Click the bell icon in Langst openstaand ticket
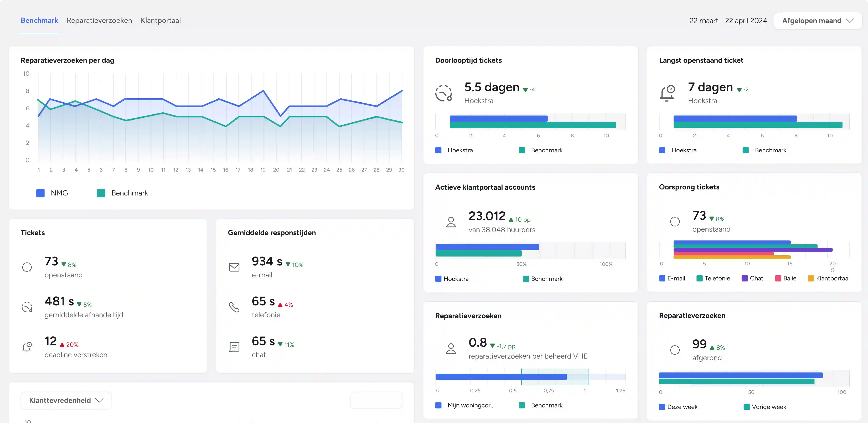The width and height of the screenshot is (868, 423). coord(667,93)
